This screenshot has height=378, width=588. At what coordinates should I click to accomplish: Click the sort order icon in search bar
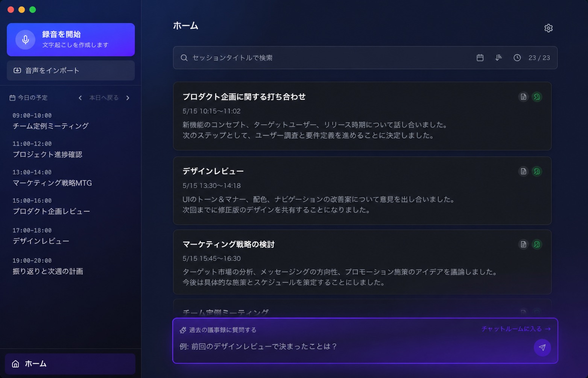click(x=498, y=57)
